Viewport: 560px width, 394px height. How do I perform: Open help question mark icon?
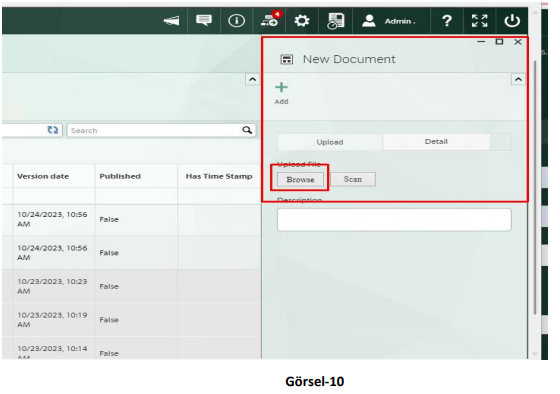(447, 21)
